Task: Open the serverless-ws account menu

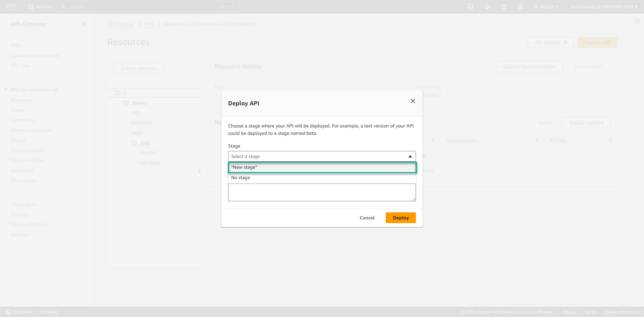Action: (x=604, y=7)
